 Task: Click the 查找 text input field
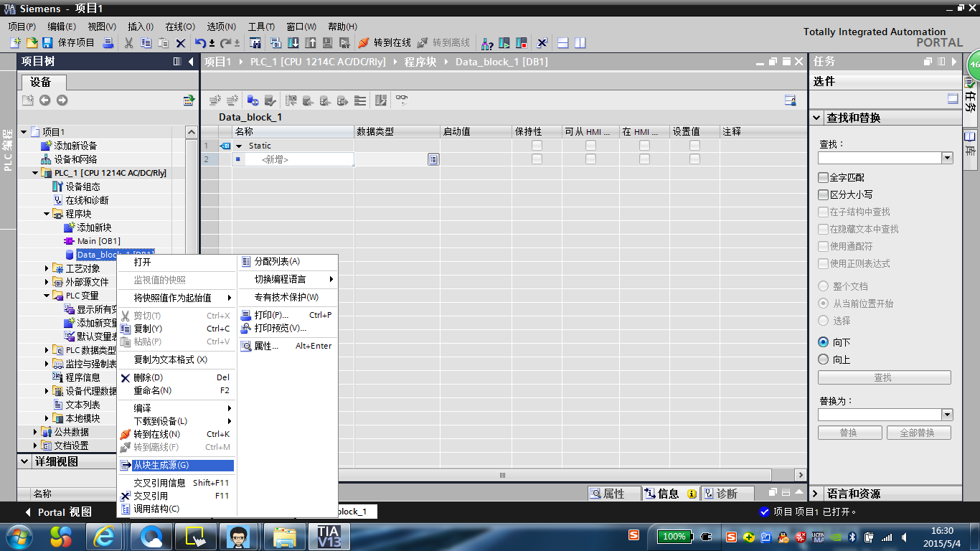[880, 158]
